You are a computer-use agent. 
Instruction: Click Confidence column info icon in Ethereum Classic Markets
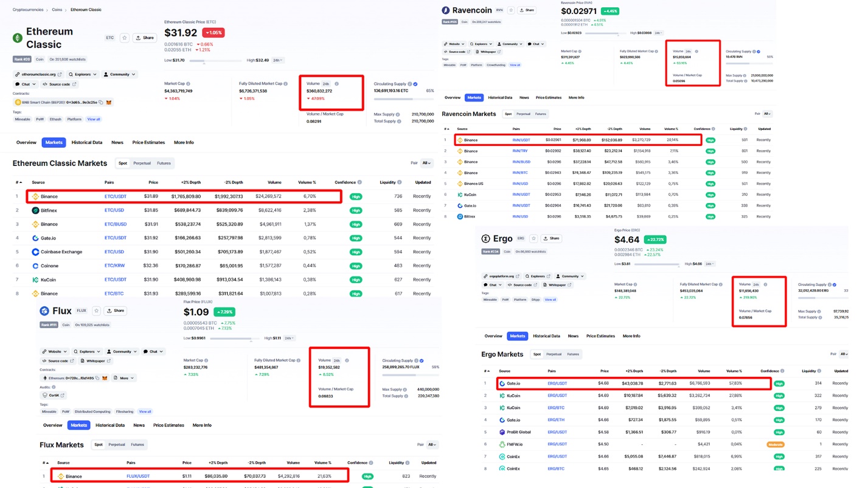pyautogui.click(x=359, y=182)
